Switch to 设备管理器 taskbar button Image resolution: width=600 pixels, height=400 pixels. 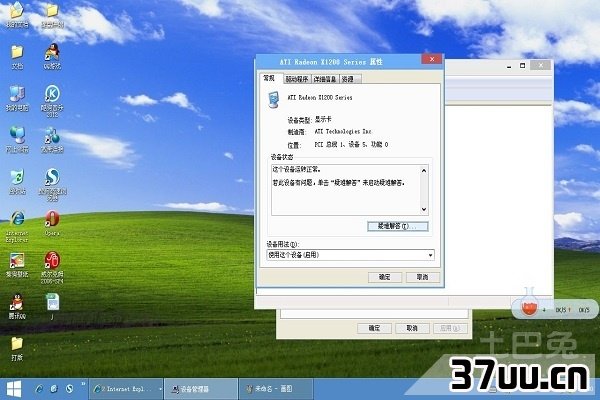201,389
